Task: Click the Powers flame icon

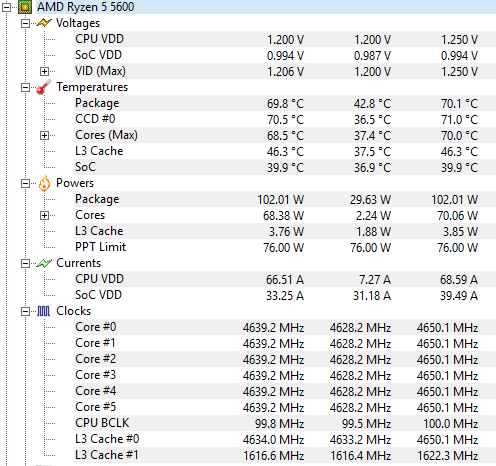Action: (44, 183)
